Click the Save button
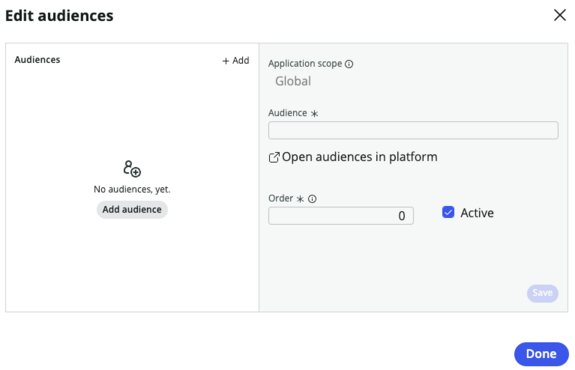The width and height of the screenshot is (575, 370). (x=542, y=293)
